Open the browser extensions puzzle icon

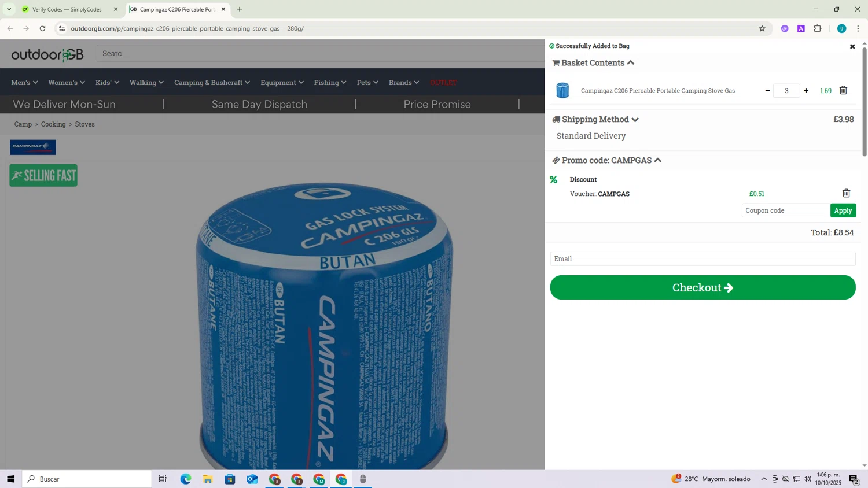pos(818,28)
